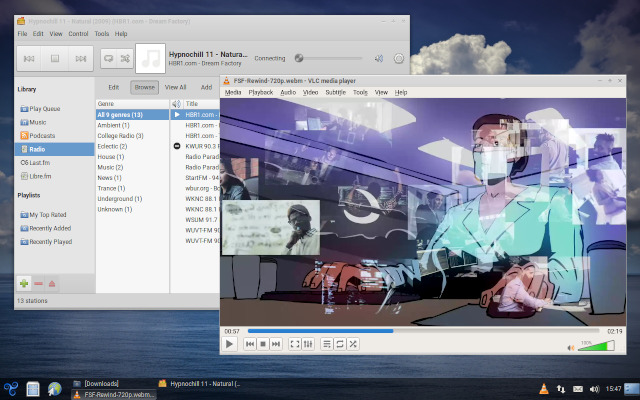Viewport: 640px width, 400px height.
Task: Add new playlist with plus icon
Action: (24, 283)
